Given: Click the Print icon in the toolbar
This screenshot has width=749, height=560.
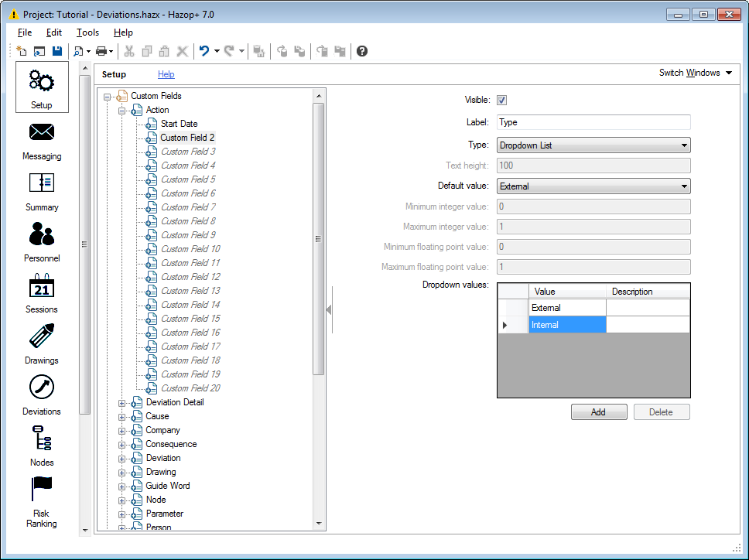Looking at the screenshot, I should 101,51.
